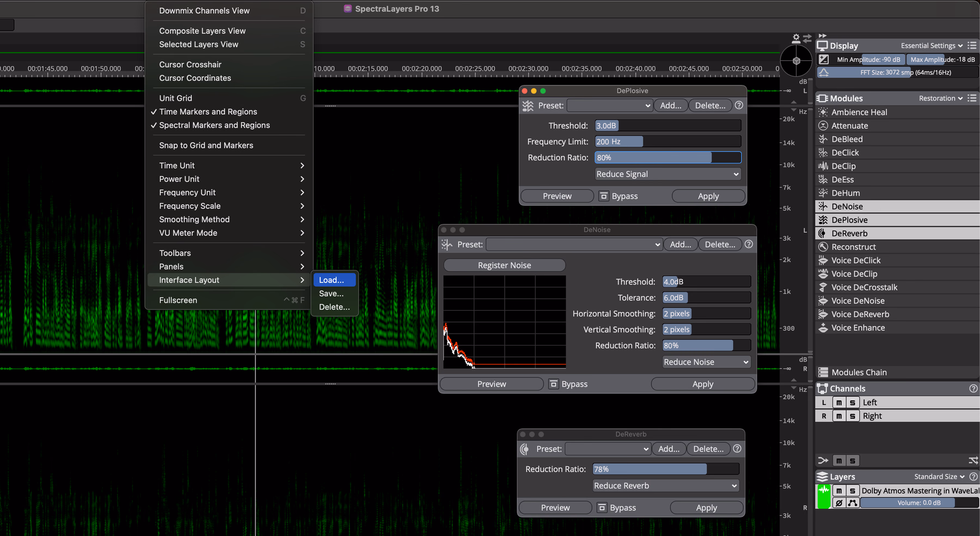The image size is (980, 536).
Task: Click the layer Volume 0.0 dB field
Action: click(x=918, y=503)
